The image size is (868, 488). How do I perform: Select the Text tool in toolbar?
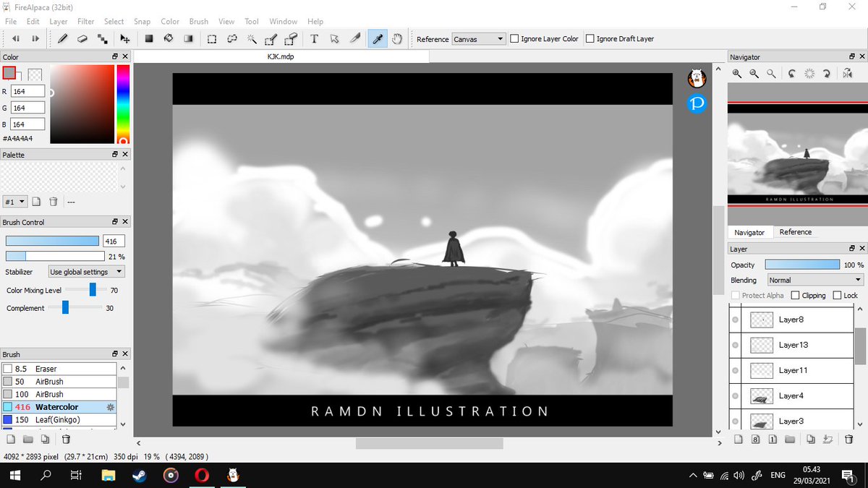coord(315,39)
